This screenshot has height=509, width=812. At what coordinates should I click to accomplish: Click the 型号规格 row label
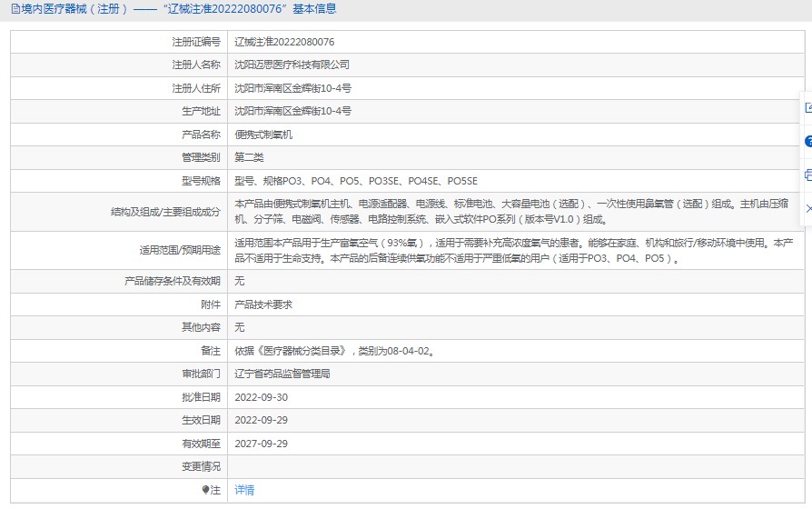click(201, 181)
